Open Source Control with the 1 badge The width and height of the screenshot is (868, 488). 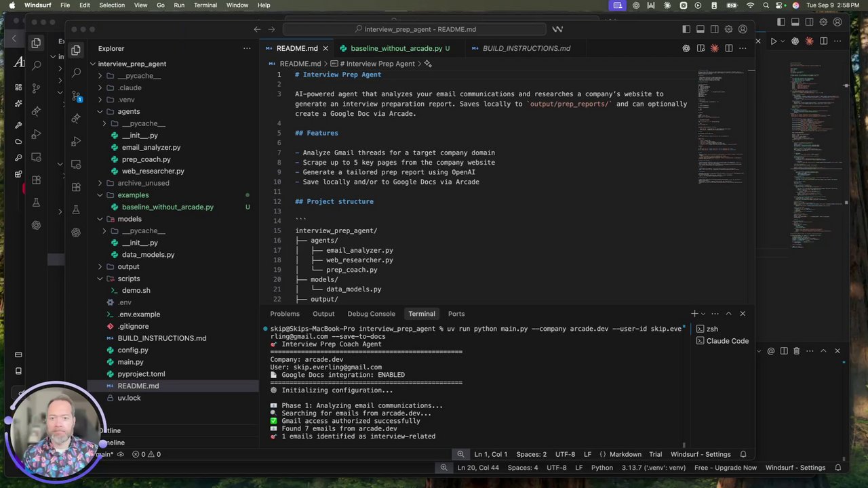pyautogui.click(x=76, y=96)
